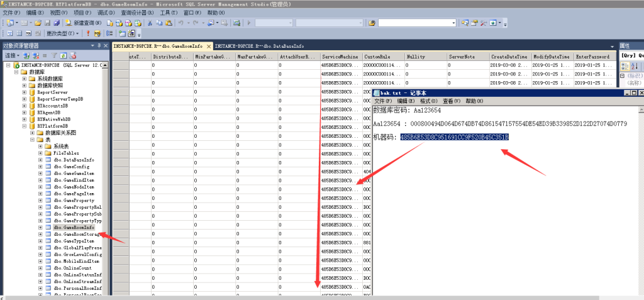Click the Open File folder icon
Image resolution: width=644 pixels, height=300 pixels.
click(x=38, y=23)
